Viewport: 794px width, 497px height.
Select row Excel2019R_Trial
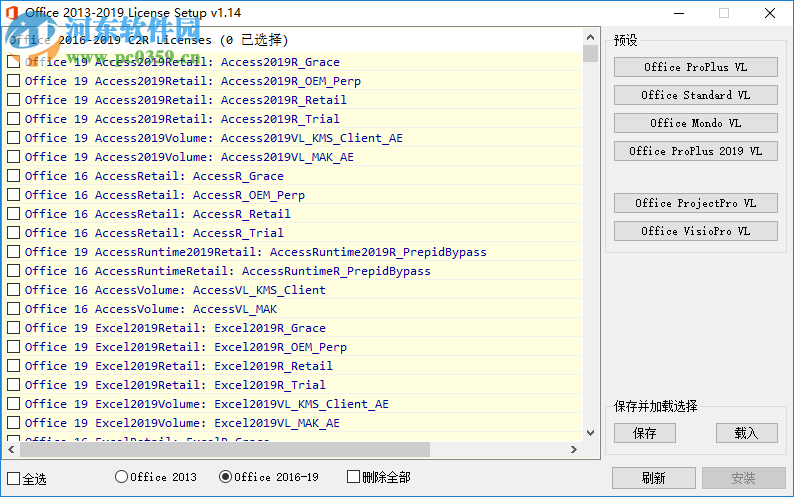[x=293, y=385]
